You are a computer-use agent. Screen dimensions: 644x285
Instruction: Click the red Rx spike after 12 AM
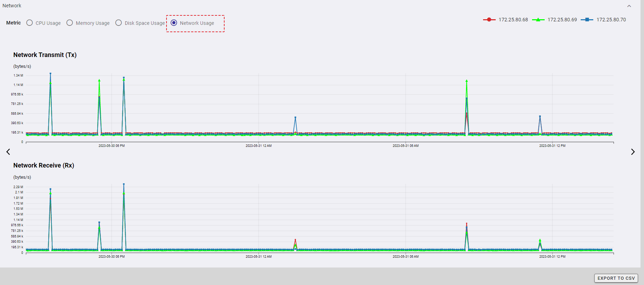point(295,240)
